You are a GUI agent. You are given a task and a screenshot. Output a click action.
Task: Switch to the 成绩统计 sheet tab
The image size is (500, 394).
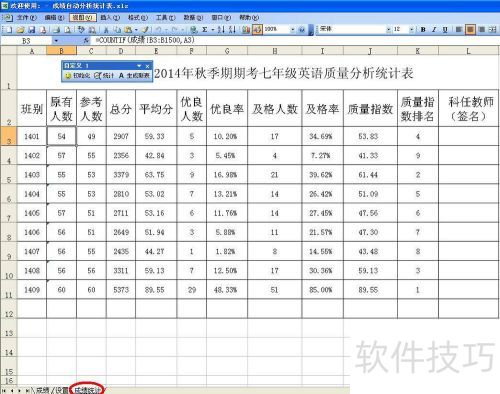pyautogui.click(x=88, y=390)
